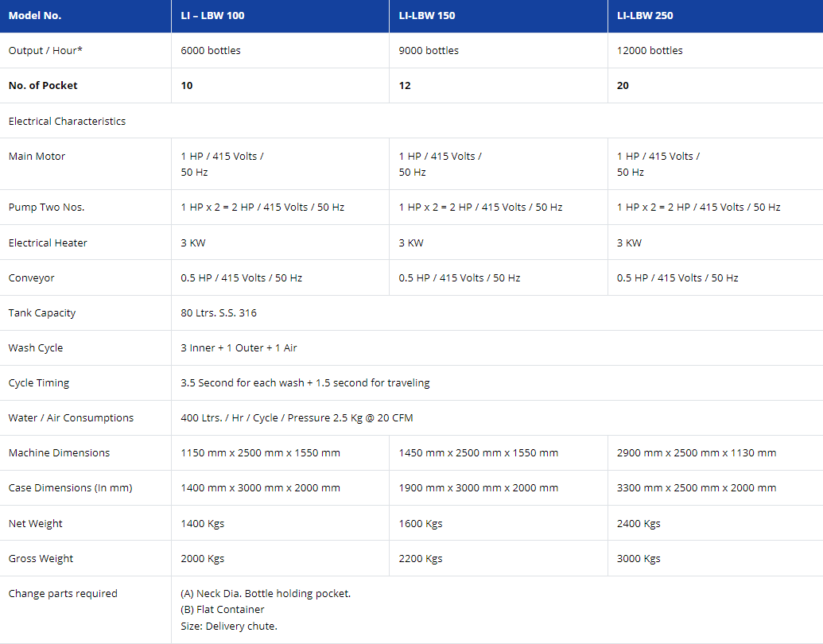This screenshot has height=644, width=823.
Task: Select the 12000 bottles output cell
Action: point(650,51)
